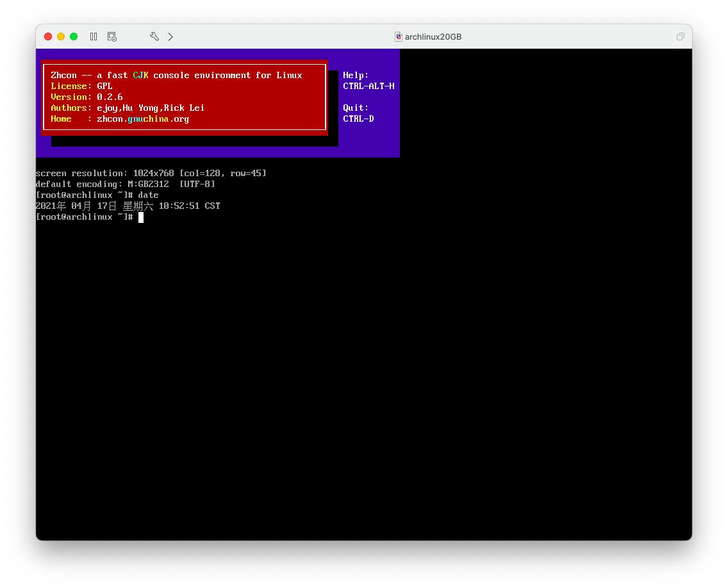Click the License: GPL line
The height and width of the screenshot is (588, 728).
coord(82,86)
